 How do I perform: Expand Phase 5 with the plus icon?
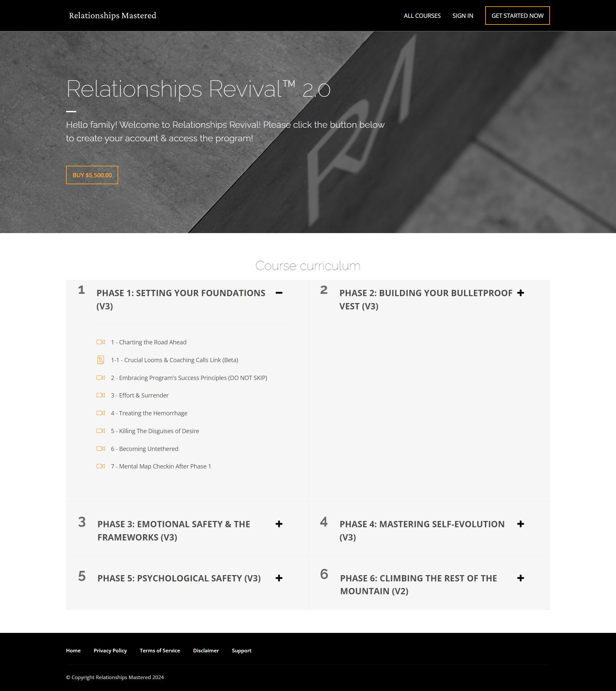coord(279,578)
